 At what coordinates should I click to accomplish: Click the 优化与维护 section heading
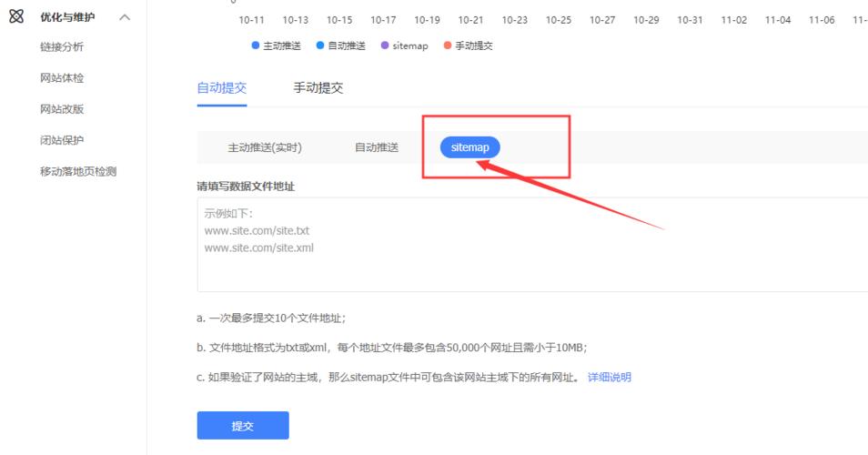click(x=67, y=17)
